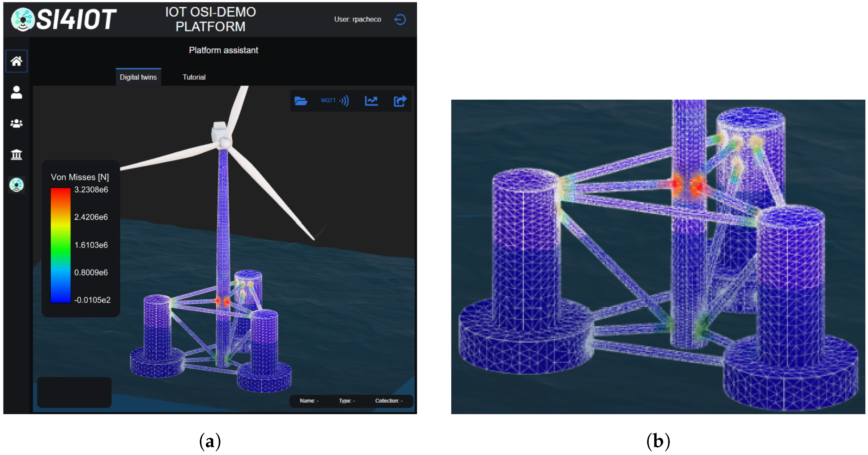The width and height of the screenshot is (868, 455).
Task: Click the Name field in status bar
Action: (x=309, y=401)
